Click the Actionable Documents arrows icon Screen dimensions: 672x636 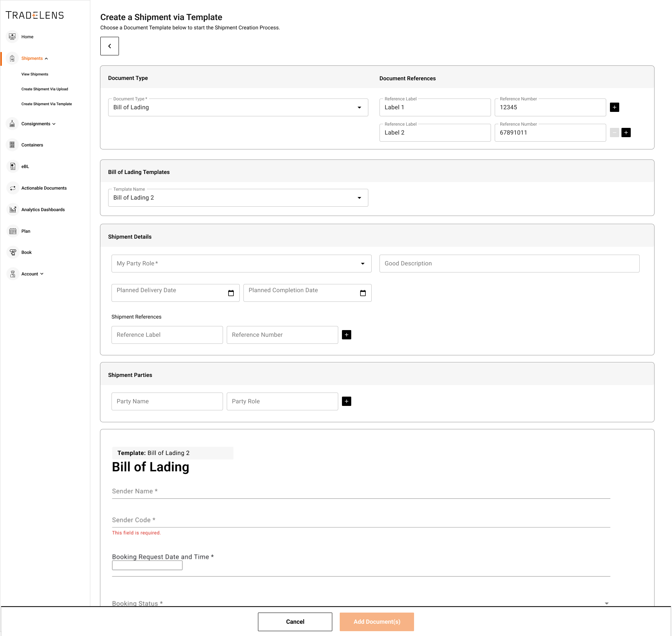coord(12,188)
